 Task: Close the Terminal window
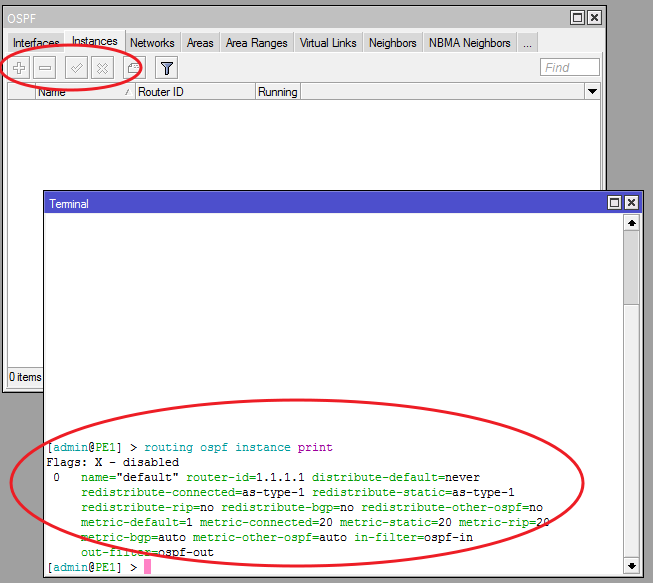click(x=631, y=202)
